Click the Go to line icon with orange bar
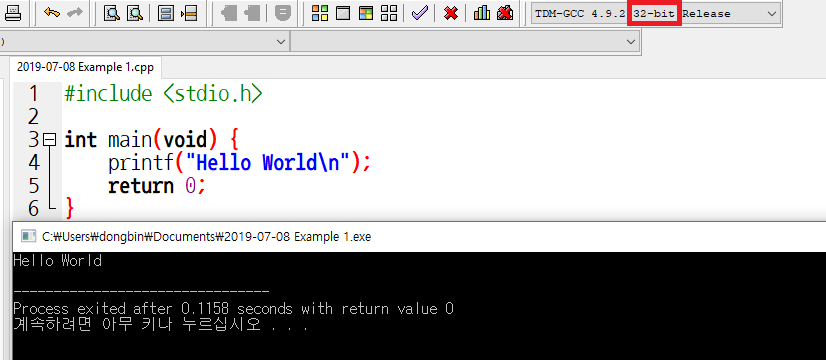This screenshot has width=826, height=360. (x=189, y=13)
